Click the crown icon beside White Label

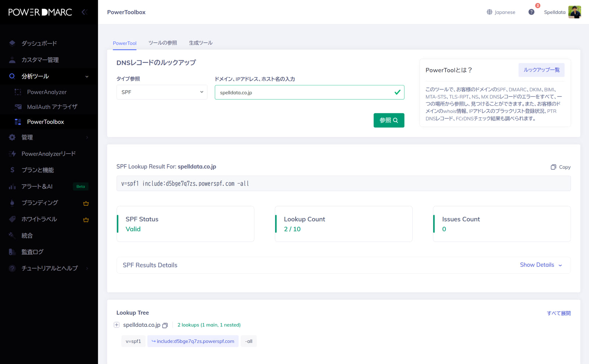pyautogui.click(x=86, y=220)
